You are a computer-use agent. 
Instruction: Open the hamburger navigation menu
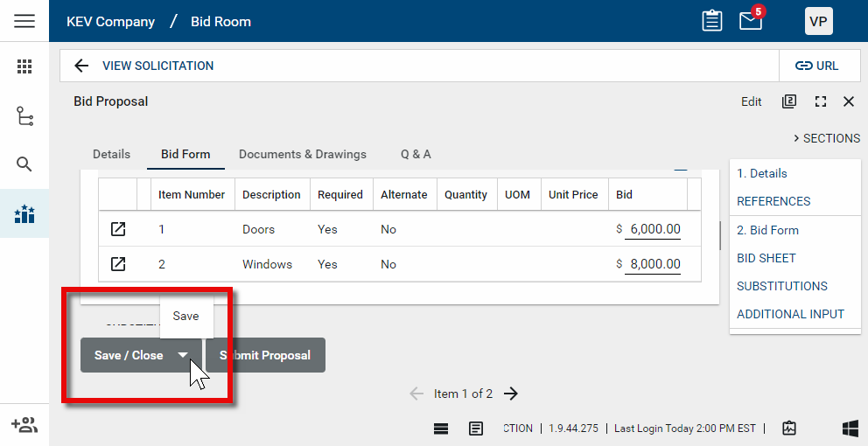click(24, 21)
